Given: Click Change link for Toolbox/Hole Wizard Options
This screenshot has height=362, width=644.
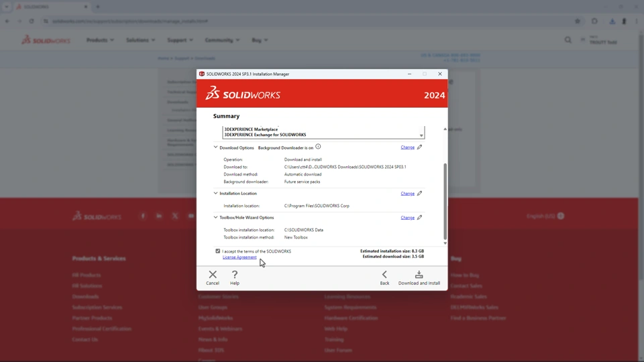Looking at the screenshot, I should pyautogui.click(x=407, y=217).
